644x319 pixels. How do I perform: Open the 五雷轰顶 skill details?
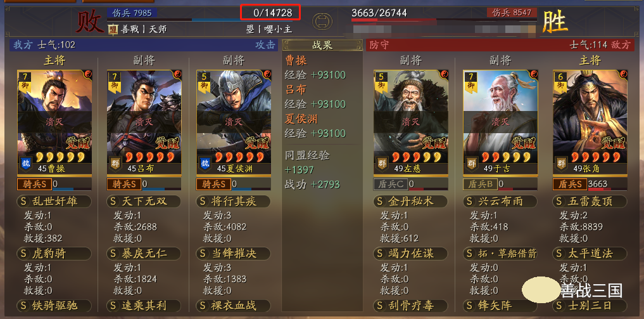(x=590, y=202)
